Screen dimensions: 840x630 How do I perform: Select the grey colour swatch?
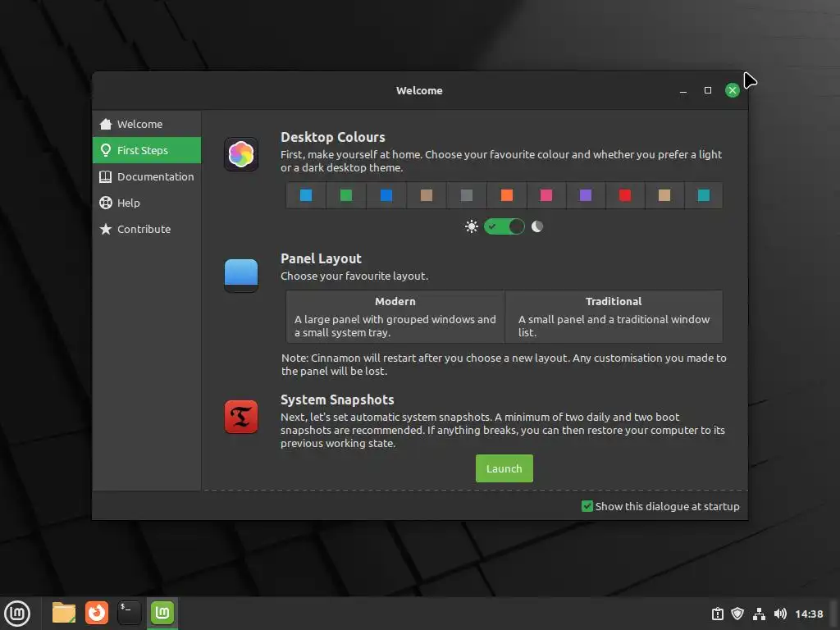tap(467, 195)
